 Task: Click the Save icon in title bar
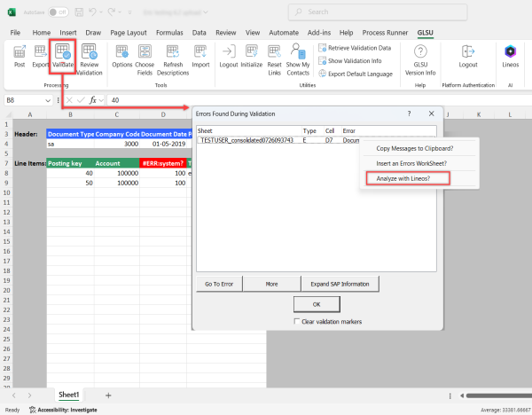79,12
